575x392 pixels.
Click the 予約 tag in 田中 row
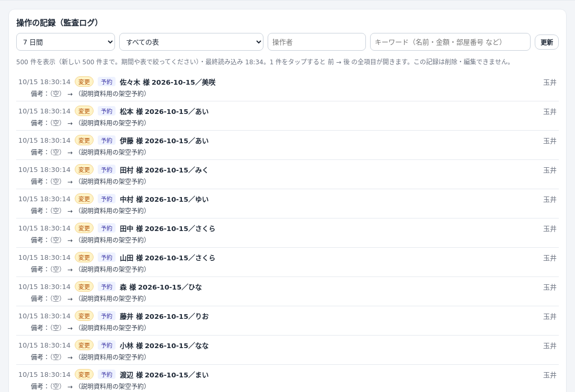107,228
